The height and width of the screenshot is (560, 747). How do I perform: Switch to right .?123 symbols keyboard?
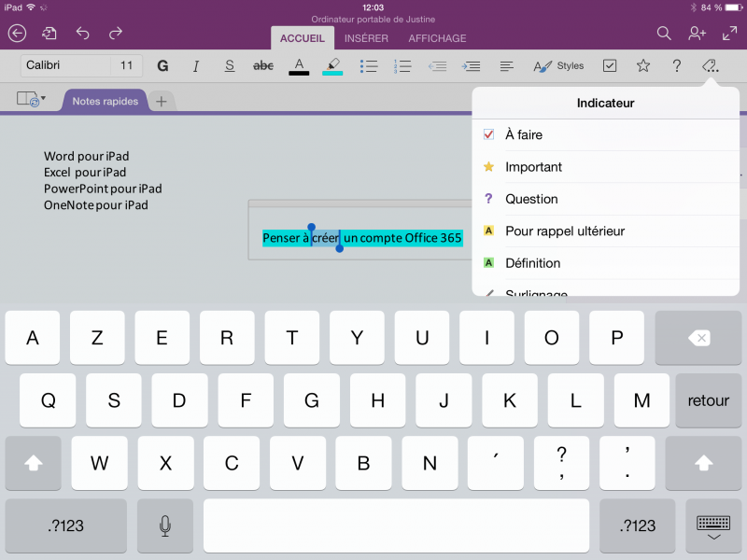[638, 525]
